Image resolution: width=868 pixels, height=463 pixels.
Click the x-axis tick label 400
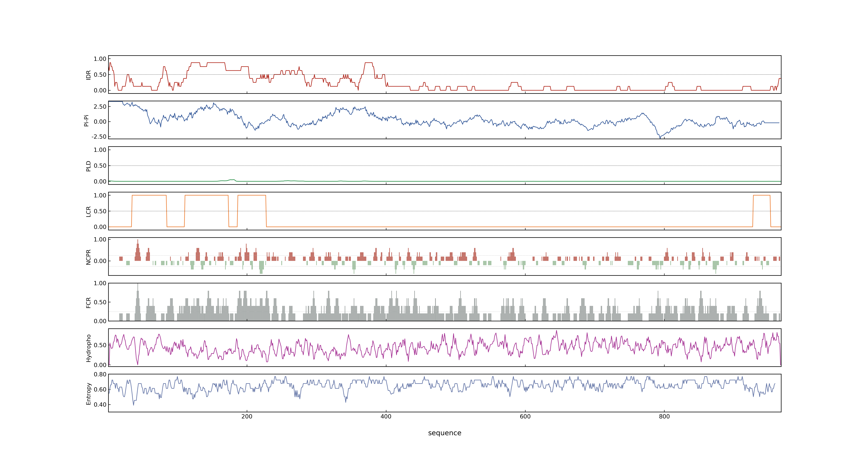pyautogui.click(x=386, y=416)
